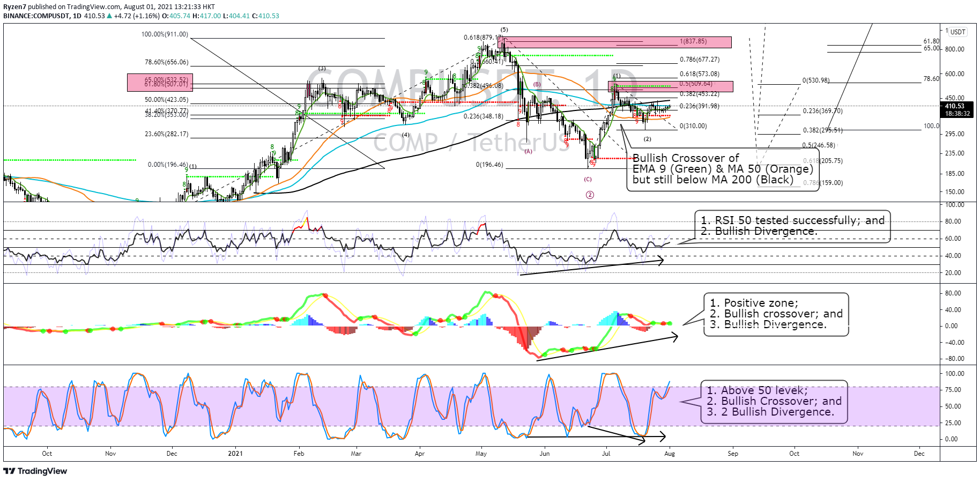This screenshot has height=481, width=980.
Task: Click the wave (5) label at the top
Action: (504, 29)
